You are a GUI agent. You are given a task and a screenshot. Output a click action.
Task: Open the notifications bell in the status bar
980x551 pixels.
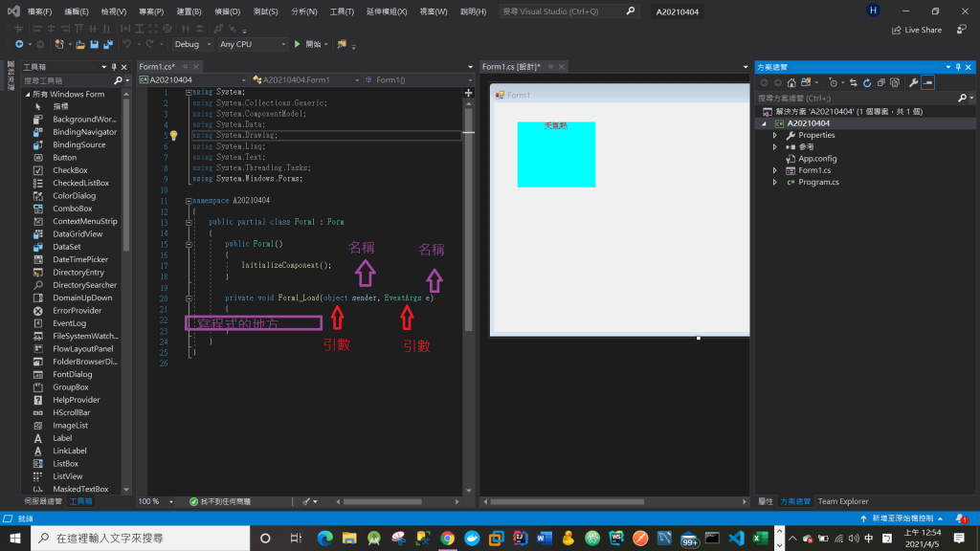click(x=961, y=518)
